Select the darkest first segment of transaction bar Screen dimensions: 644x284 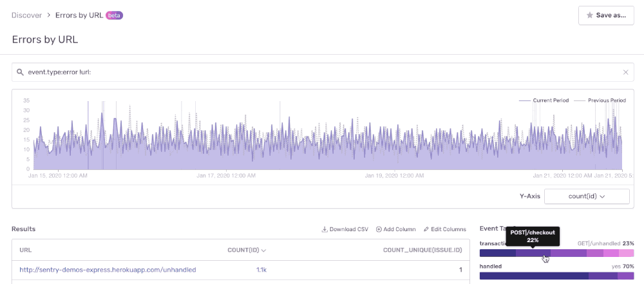(x=497, y=253)
